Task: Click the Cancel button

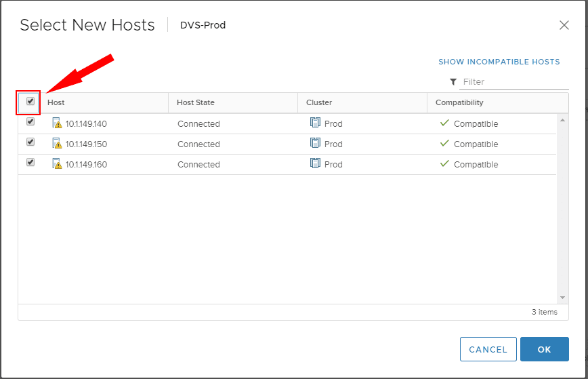Action: pos(488,349)
